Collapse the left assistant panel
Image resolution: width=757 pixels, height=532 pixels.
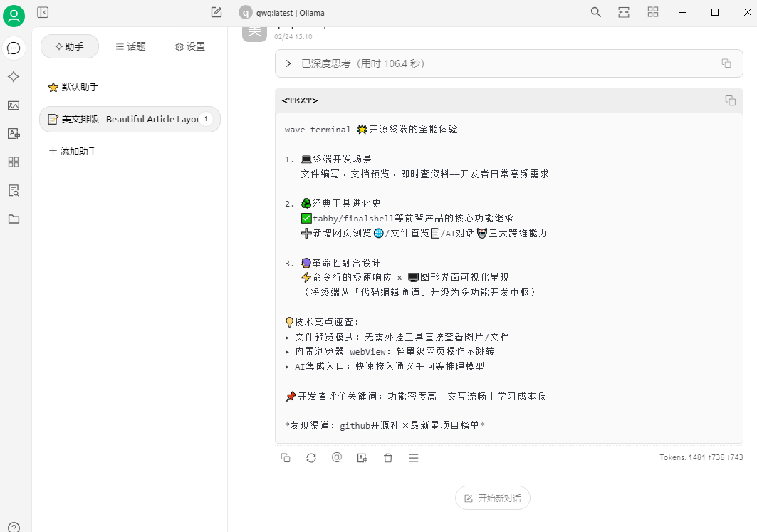[43, 13]
